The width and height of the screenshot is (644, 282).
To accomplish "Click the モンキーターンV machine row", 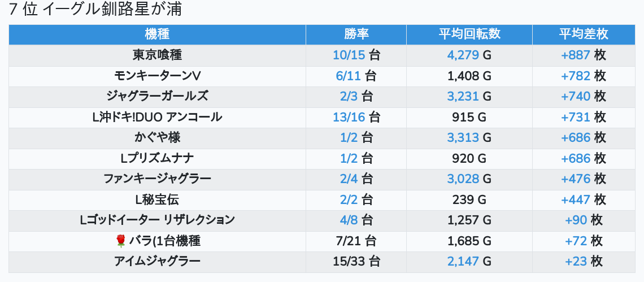I will [157, 76].
